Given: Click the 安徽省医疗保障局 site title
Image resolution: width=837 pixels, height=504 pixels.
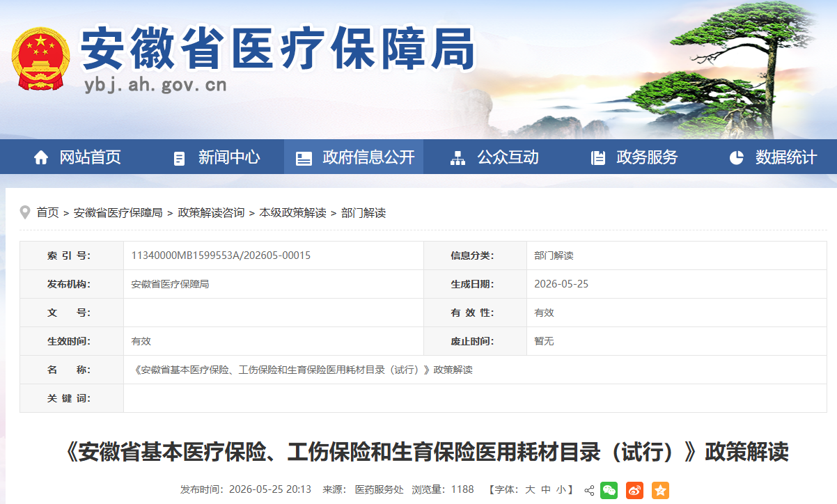Looking at the screenshot, I should (278, 49).
